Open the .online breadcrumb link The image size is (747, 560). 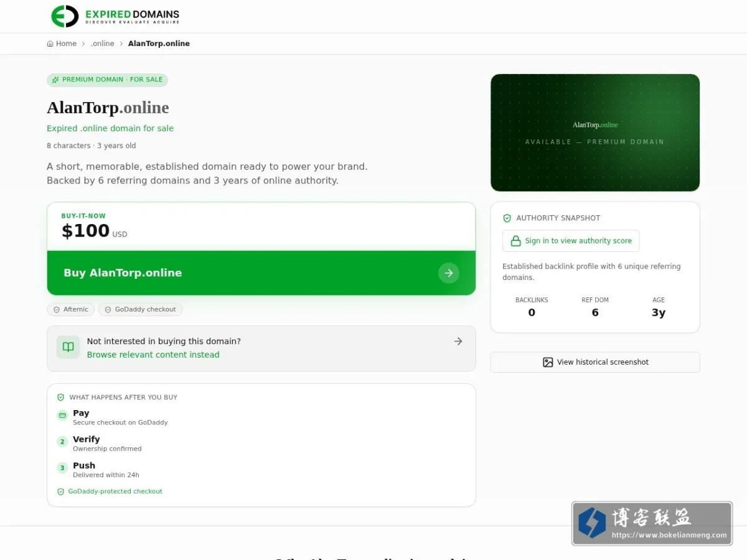[103, 44]
